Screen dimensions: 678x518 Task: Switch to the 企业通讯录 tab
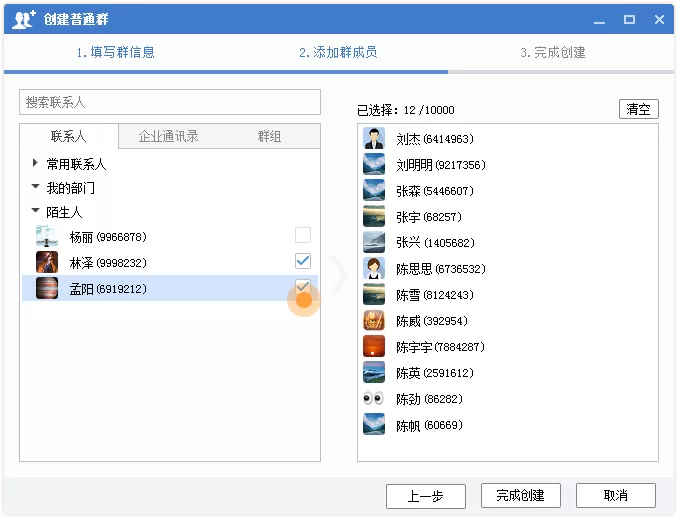[x=169, y=136]
